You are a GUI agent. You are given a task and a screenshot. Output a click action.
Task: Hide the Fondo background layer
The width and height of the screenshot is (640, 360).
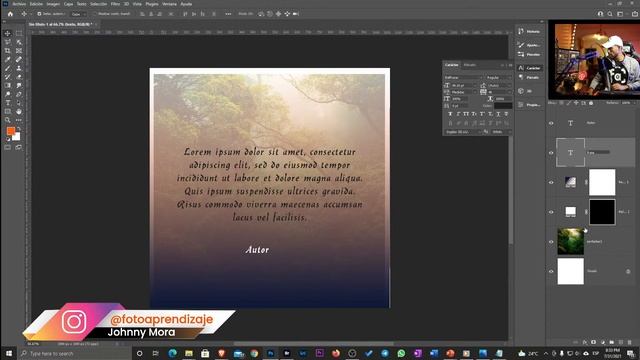[551, 271]
